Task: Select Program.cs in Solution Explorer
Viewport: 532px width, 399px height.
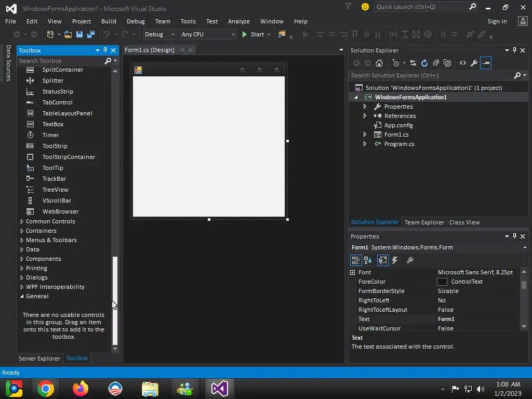Action: [399, 144]
